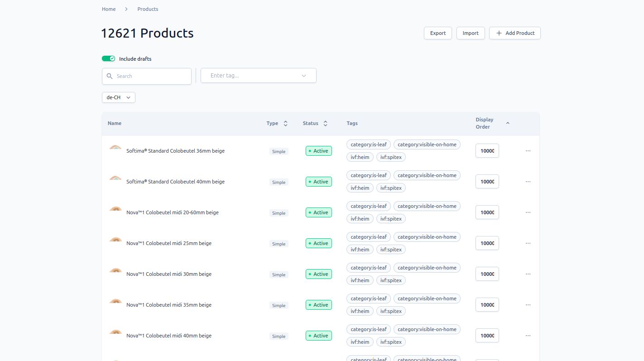The image size is (644, 361).
Task: Click Add Product button
Action: 515,33
